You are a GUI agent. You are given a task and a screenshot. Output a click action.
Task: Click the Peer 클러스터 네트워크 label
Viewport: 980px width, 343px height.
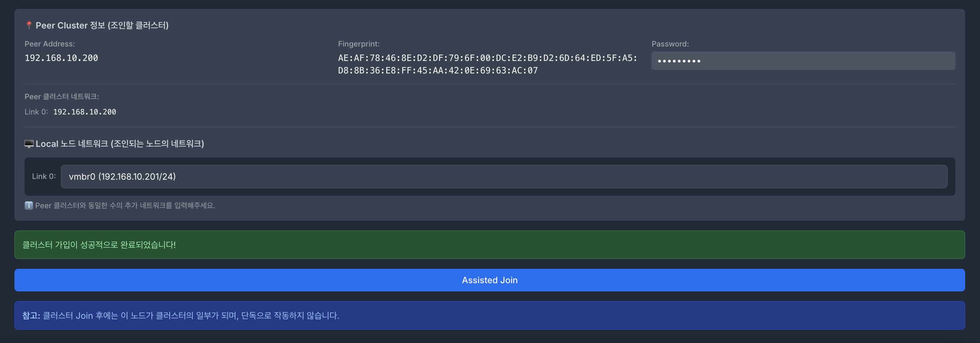tap(62, 96)
